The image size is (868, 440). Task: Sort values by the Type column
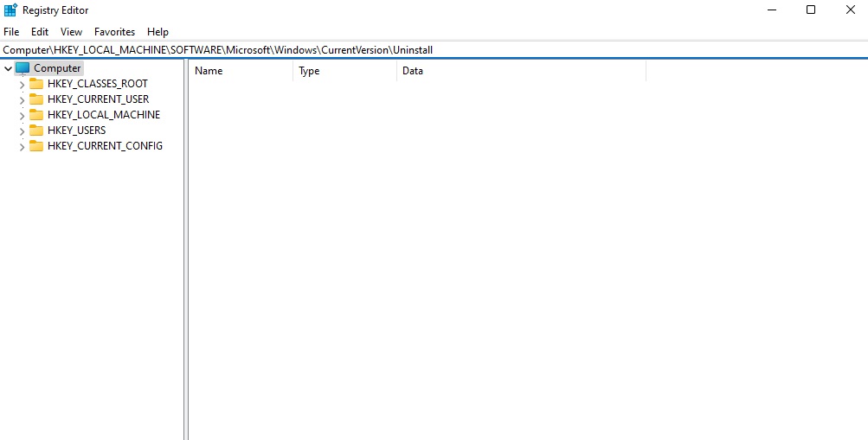(x=344, y=71)
